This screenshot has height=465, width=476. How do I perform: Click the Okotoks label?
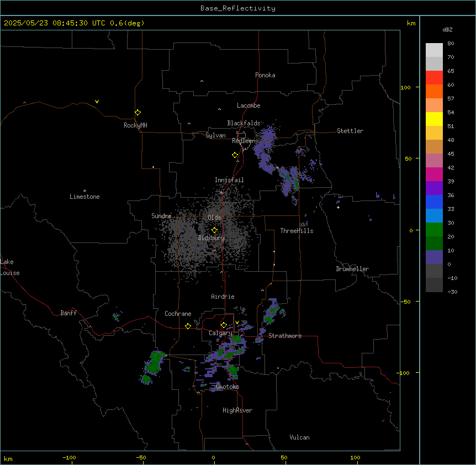coord(228,387)
